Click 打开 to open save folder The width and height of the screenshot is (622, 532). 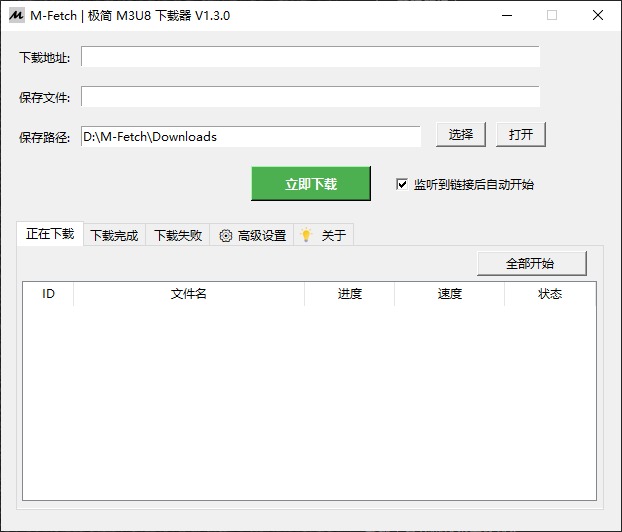(x=521, y=134)
